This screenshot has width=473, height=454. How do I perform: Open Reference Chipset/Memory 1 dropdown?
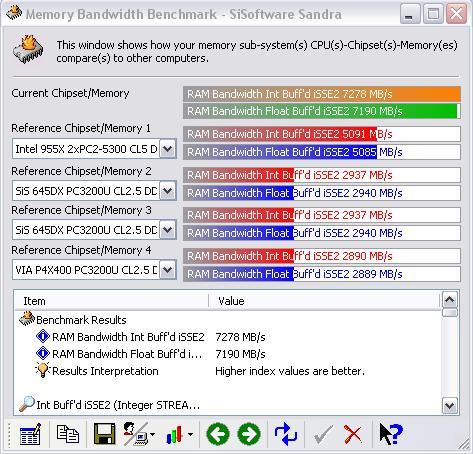[x=168, y=149]
